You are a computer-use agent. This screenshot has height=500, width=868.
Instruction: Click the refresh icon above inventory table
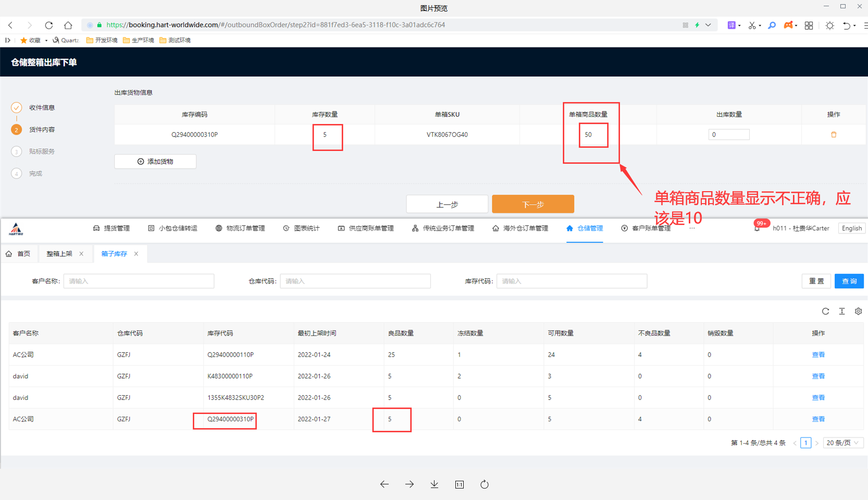(825, 311)
